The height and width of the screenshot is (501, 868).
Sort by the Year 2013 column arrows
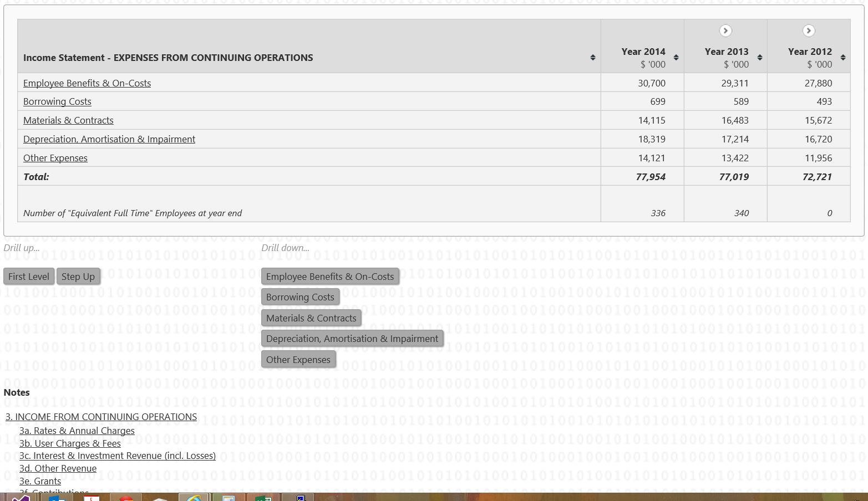[759, 58]
